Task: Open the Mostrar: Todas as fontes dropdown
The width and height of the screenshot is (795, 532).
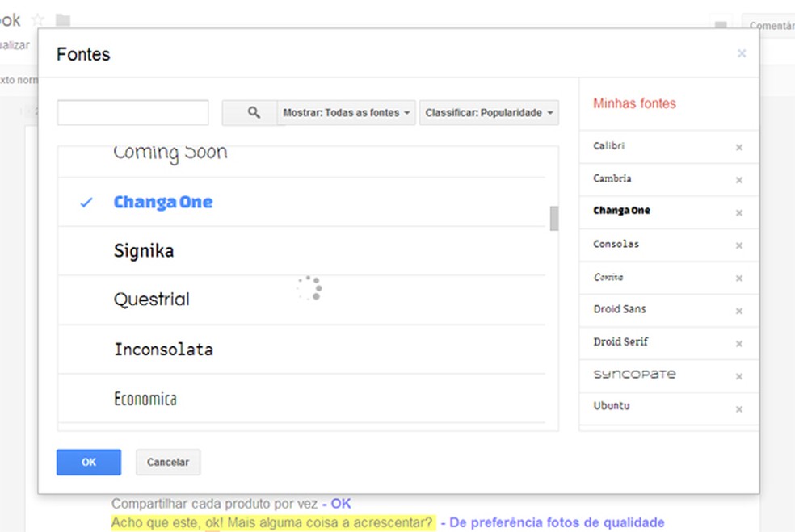Action: coord(347,113)
